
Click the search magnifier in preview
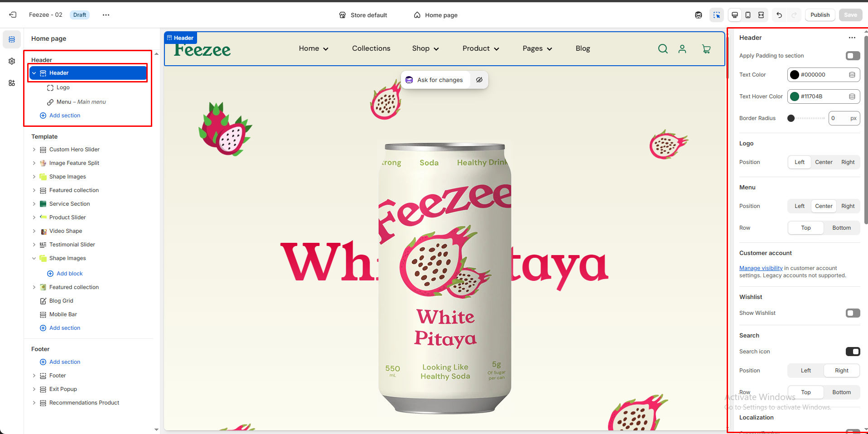663,49
